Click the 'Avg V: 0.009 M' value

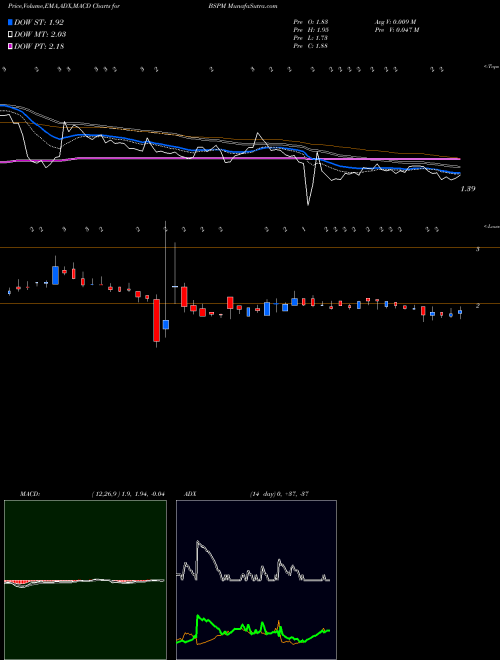(396, 21)
